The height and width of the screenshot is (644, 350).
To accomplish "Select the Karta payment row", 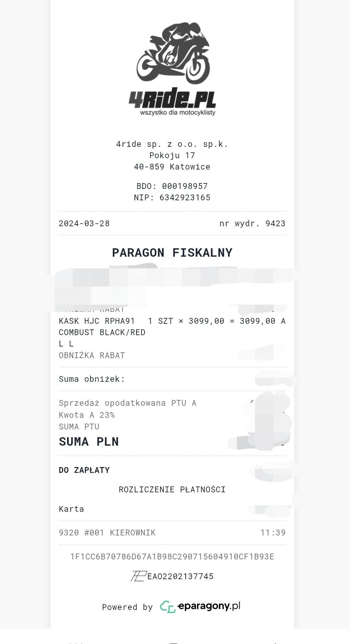I will click(172, 509).
